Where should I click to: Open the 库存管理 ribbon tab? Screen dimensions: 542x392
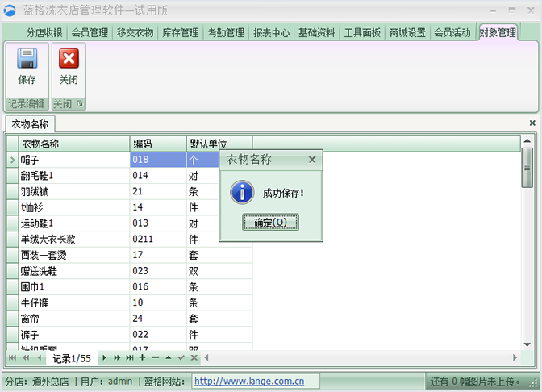coord(180,33)
